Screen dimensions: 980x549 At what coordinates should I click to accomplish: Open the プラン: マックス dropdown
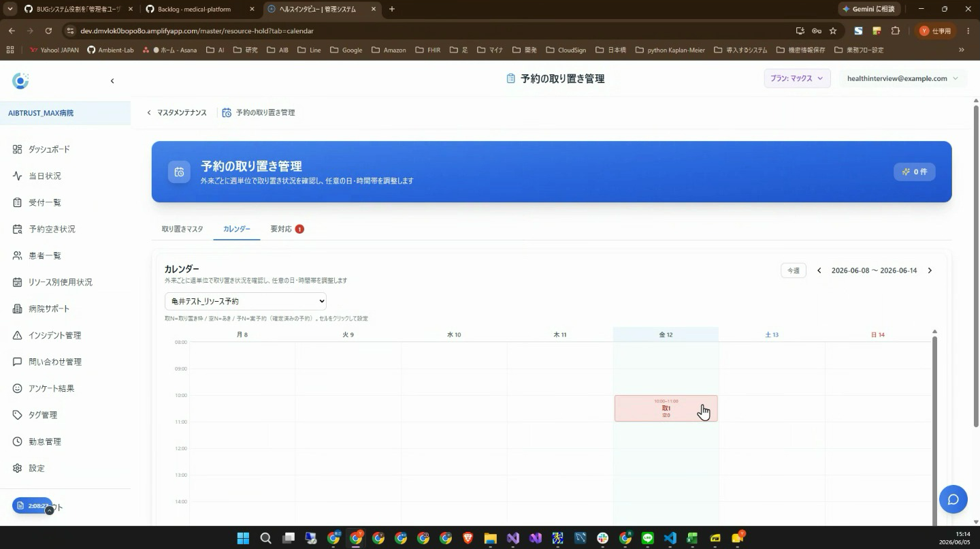(797, 78)
